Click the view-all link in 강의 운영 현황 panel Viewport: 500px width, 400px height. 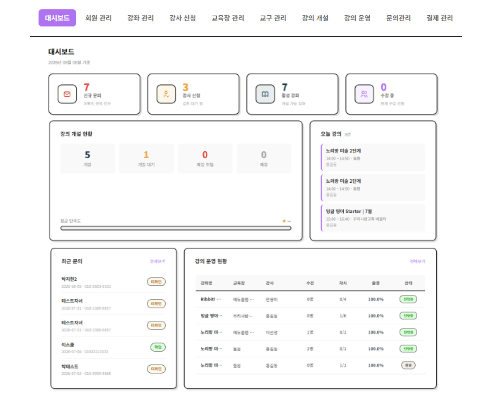click(417, 261)
